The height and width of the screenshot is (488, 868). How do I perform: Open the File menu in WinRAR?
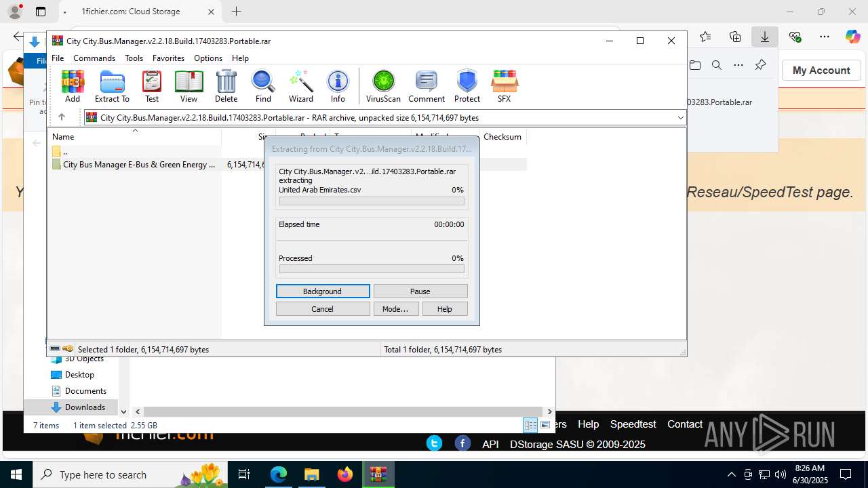click(58, 58)
